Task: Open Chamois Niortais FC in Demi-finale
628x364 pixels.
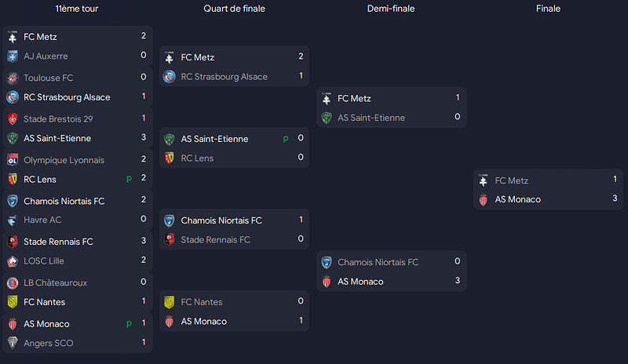Action: (378, 262)
